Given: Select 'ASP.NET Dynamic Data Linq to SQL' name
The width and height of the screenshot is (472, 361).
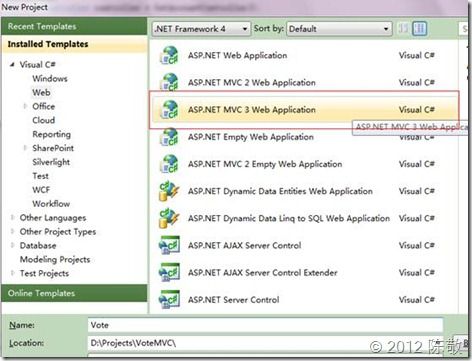Looking at the screenshot, I should point(289,218).
